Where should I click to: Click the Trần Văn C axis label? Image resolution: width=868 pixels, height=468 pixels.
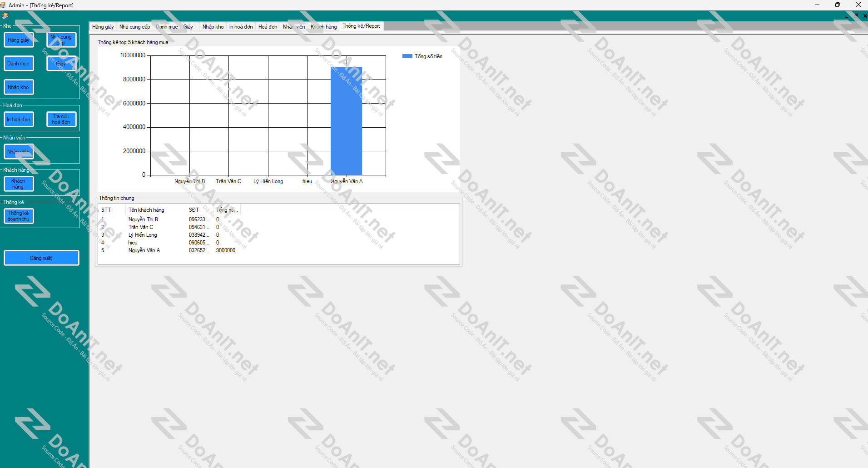pos(228,181)
